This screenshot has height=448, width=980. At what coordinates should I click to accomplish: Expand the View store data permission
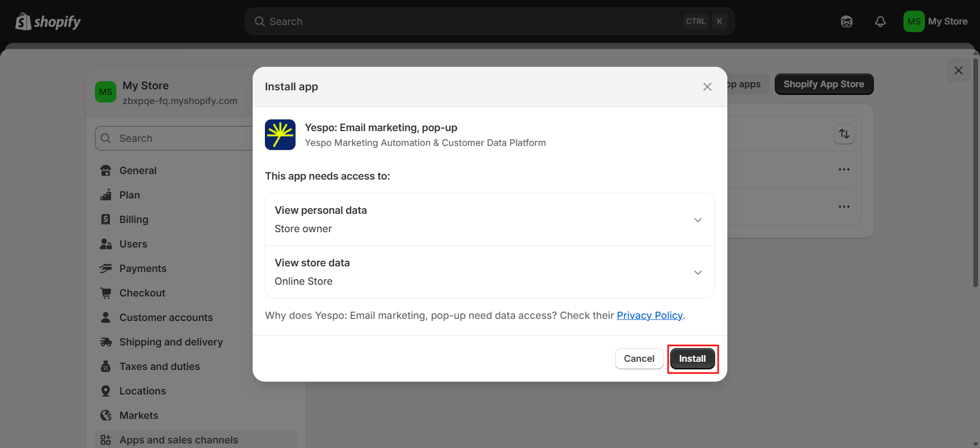490,272
